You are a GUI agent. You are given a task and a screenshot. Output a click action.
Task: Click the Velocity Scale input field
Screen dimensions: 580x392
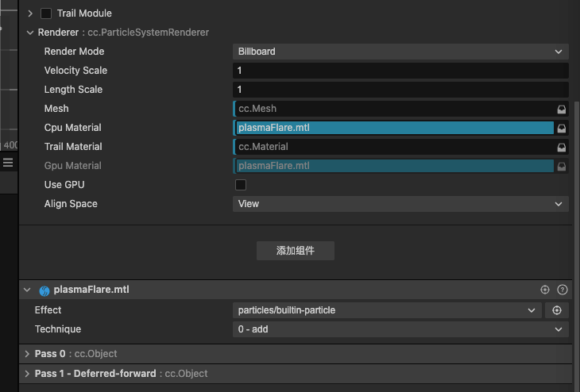tap(401, 71)
